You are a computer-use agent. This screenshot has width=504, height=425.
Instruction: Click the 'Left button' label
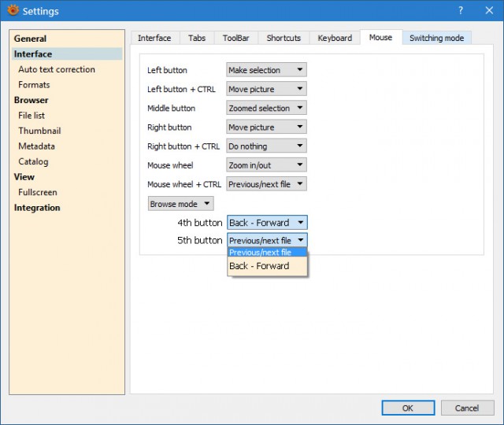click(x=167, y=70)
